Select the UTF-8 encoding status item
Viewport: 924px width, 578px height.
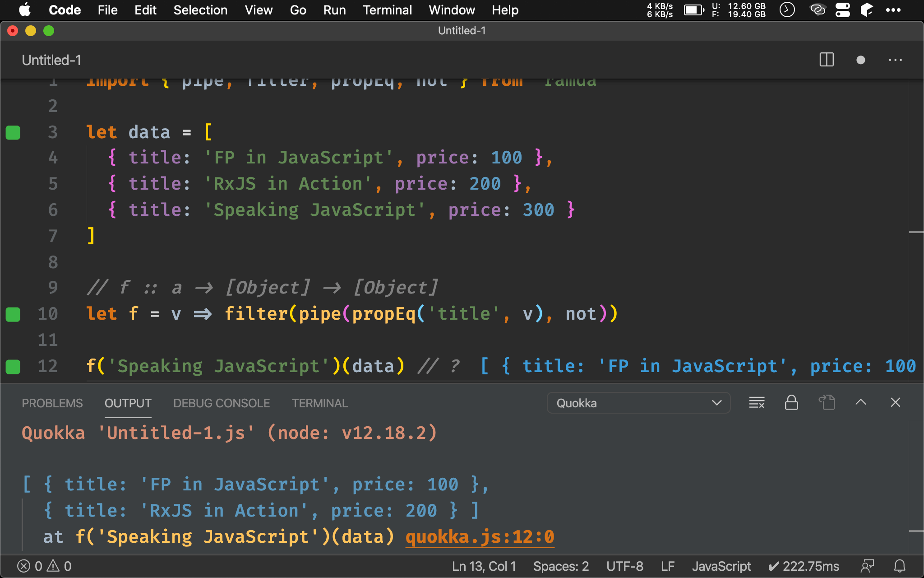click(x=625, y=566)
